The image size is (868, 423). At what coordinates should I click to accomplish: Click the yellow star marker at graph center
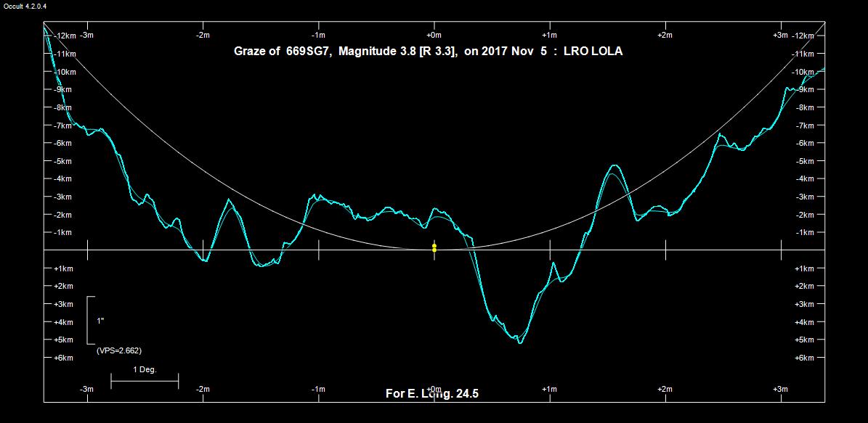(434, 248)
